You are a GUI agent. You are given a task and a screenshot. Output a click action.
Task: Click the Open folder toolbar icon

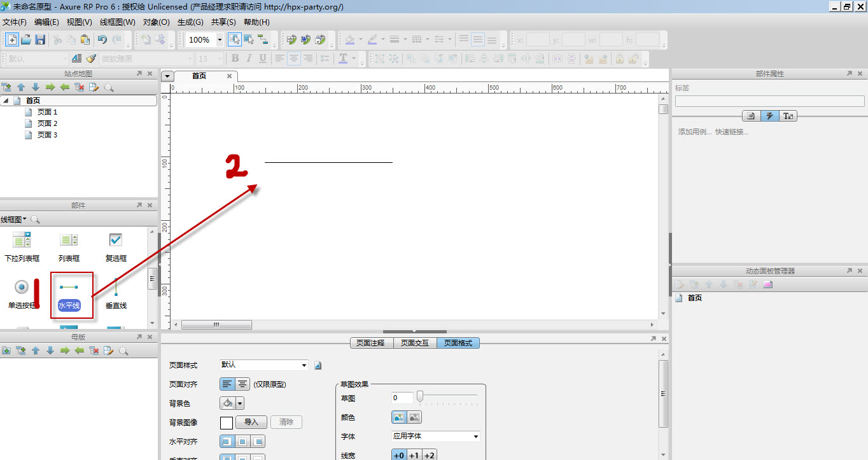click(x=26, y=39)
